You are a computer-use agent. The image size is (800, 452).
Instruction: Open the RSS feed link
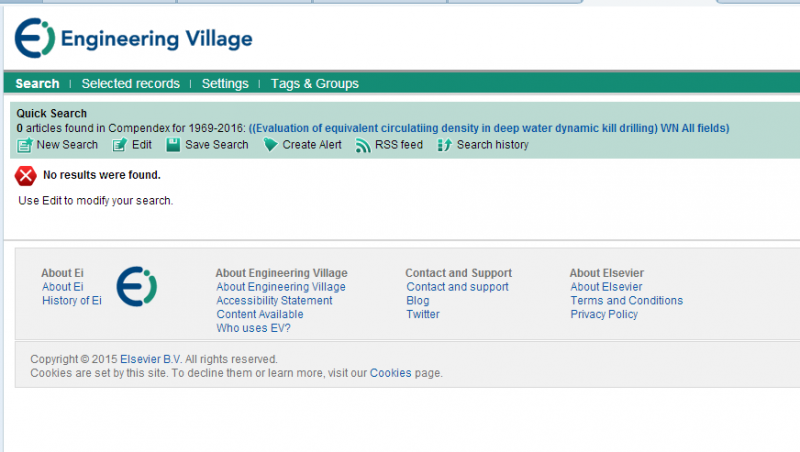click(399, 145)
